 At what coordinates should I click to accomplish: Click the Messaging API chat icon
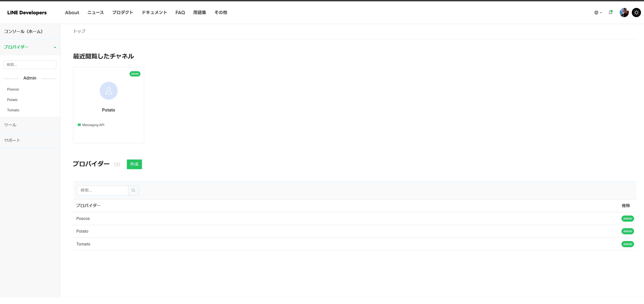(79, 125)
